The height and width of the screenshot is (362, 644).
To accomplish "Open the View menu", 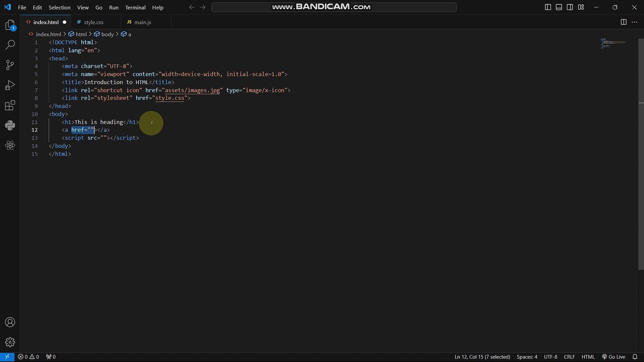I will tap(83, 8).
